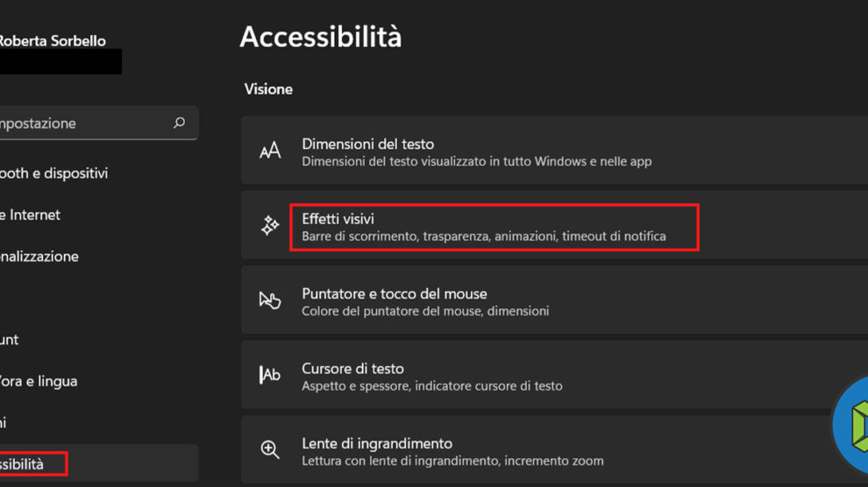Click the blue circular logo with green hexagon

[852, 426]
